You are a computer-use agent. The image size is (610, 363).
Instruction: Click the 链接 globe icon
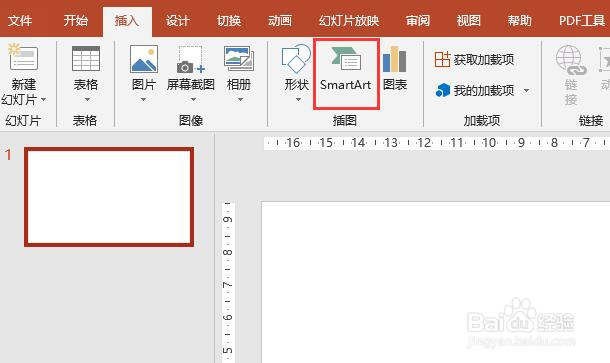click(x=571, y=60)
